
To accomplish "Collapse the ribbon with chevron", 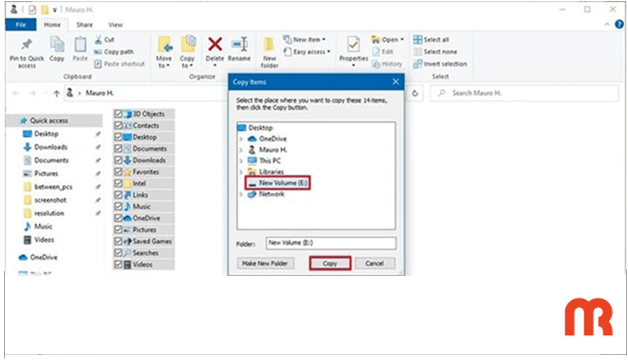I will click(x=607, y=24).
